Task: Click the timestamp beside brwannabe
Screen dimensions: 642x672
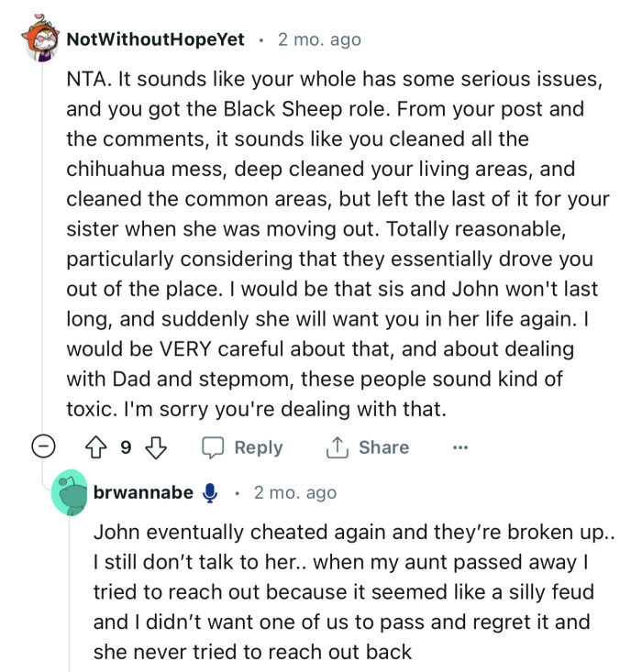Action: tap(295, 493)
